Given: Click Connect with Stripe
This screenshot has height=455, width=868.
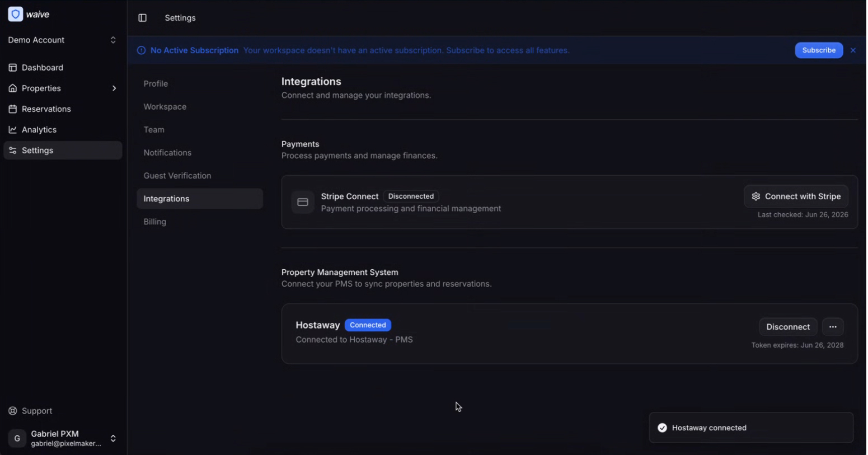Looking at the screenshot, I should click(796, 196).
